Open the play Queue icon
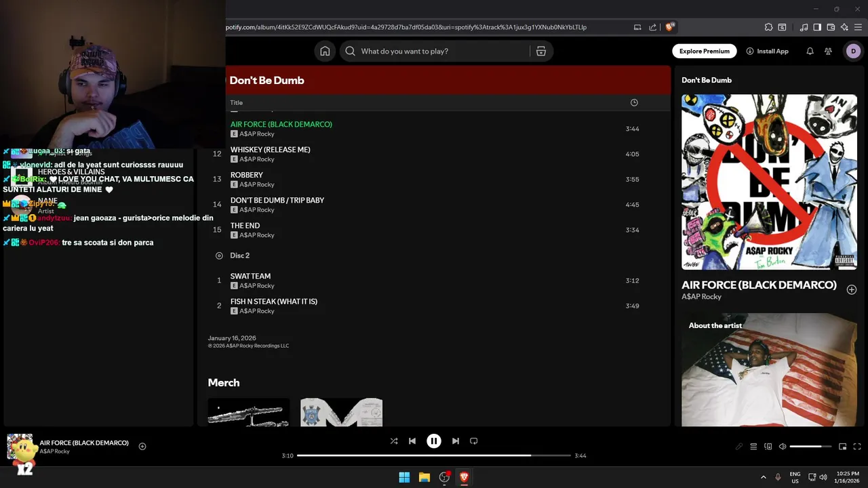 (753, 447)
